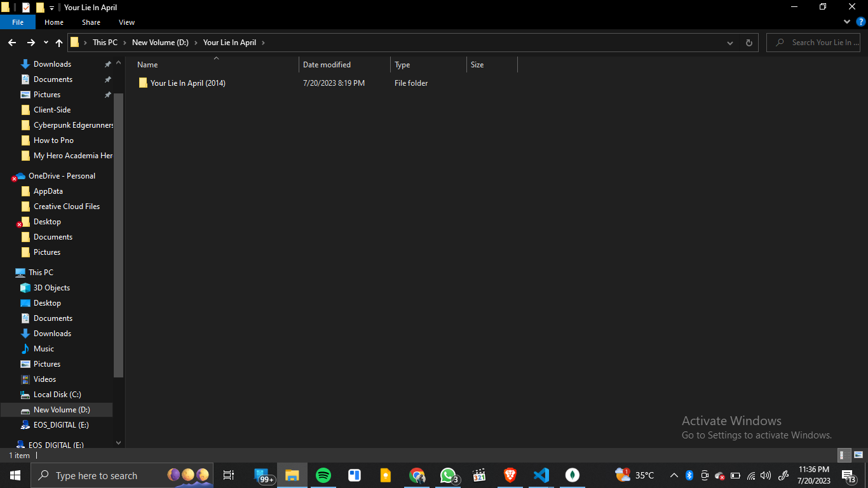
Task: Refresh the current folder view
Action: (x=749, y=43)
